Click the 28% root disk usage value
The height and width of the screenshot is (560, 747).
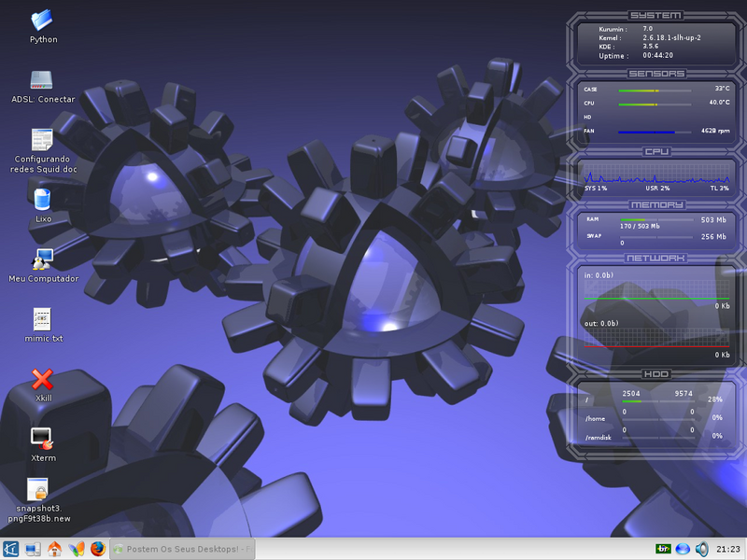pyautogui.click(x=715, y=399)
